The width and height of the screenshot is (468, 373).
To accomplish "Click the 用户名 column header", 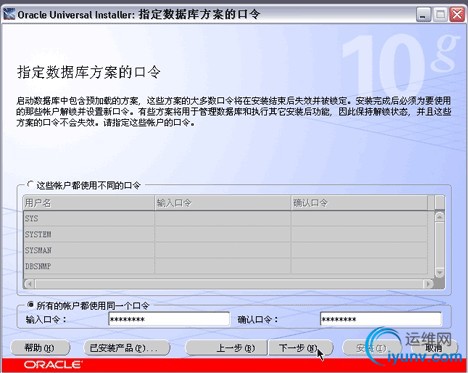I will 89,203.
